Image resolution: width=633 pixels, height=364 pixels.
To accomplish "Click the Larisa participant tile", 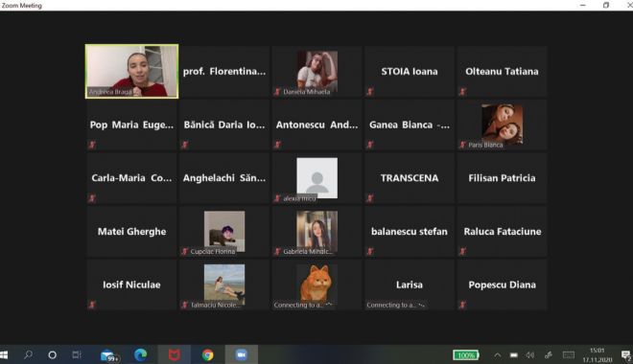I will click(x=410, y=284).
